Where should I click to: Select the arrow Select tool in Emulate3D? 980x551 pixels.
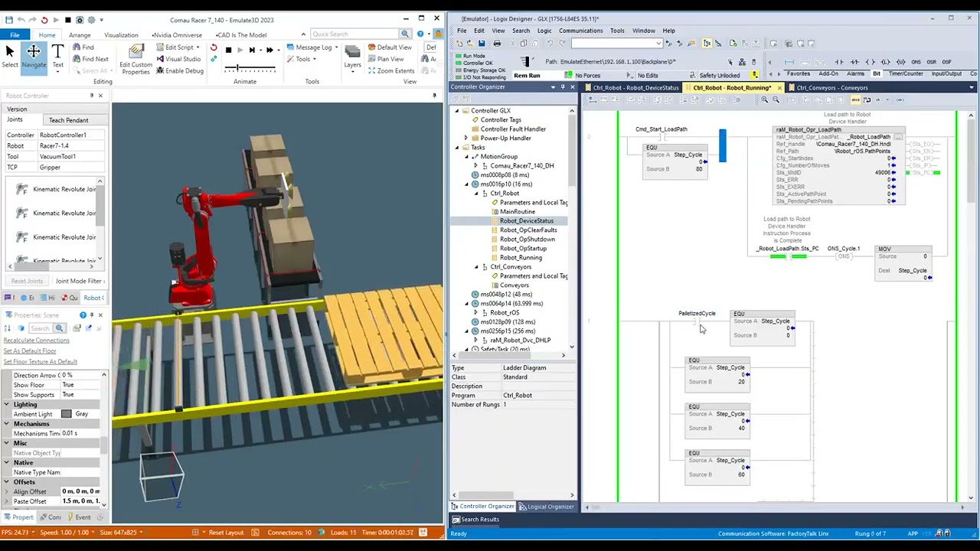10,56
